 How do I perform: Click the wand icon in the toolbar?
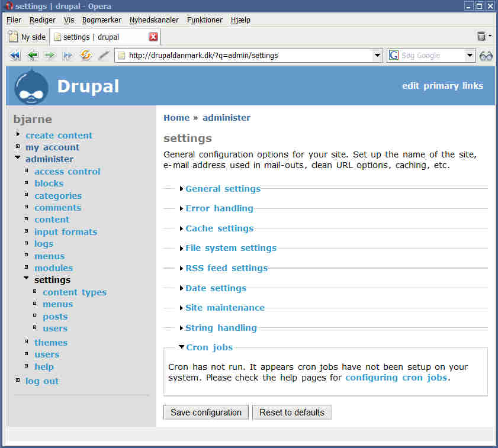tap(104, 56)
